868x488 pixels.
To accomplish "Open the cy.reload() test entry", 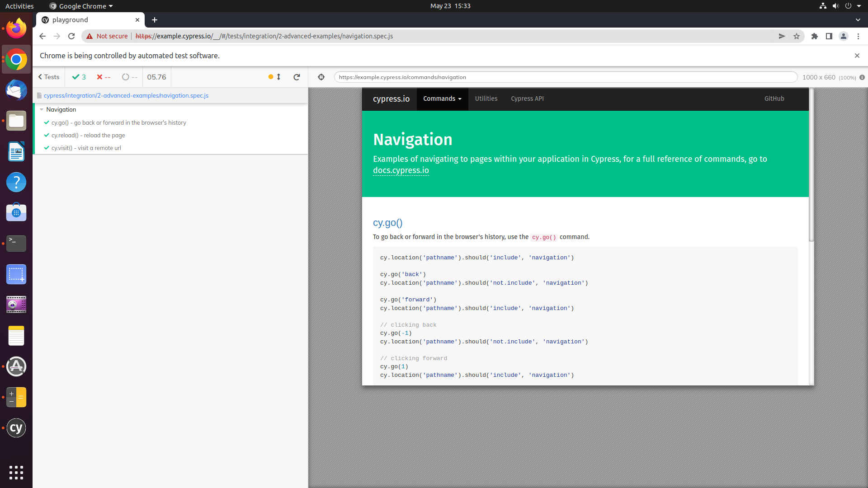I will [x=88, y=136].
